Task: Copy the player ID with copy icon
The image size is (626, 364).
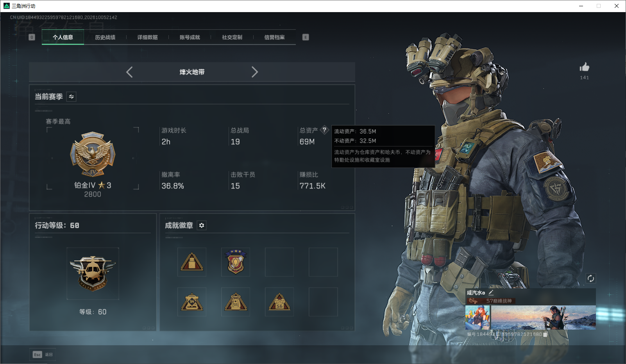Action: (546, 334)
